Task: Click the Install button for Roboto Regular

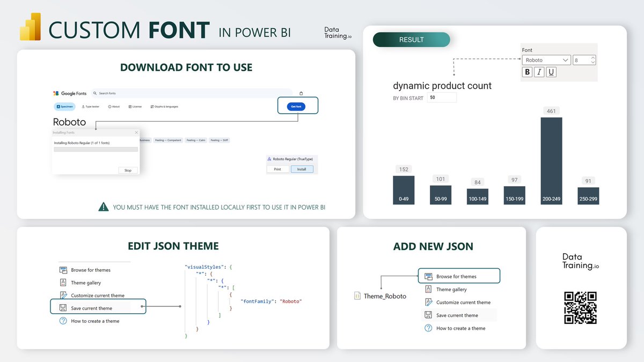Action: pos(302,169)
